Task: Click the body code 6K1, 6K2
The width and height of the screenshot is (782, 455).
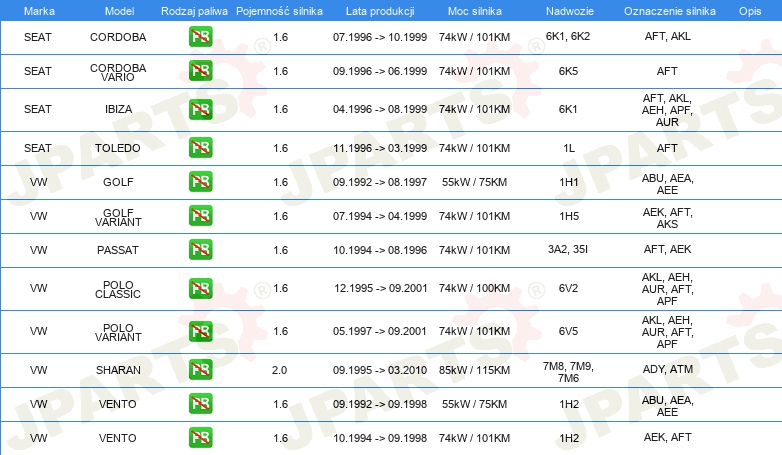Action: [x=568, y=36]
